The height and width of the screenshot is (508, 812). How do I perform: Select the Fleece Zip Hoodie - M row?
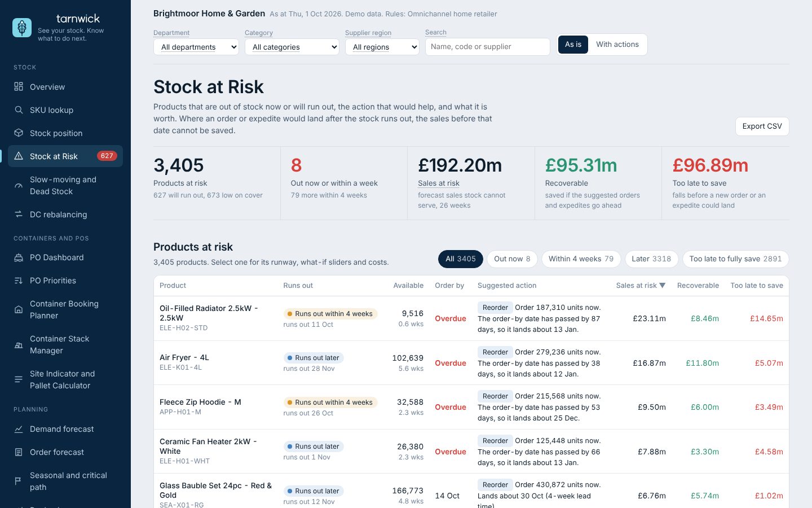point(471,407)
